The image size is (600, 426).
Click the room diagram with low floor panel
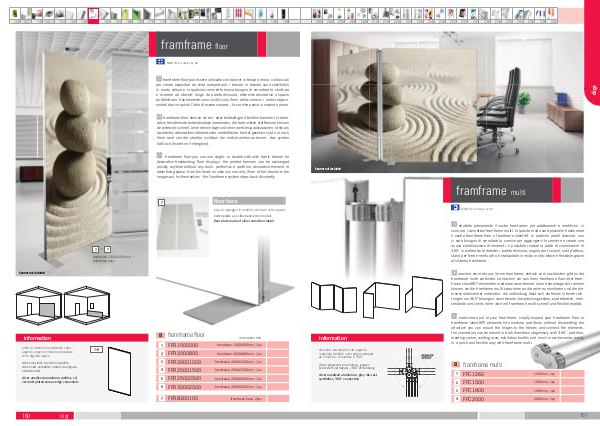tap(87, 305)
